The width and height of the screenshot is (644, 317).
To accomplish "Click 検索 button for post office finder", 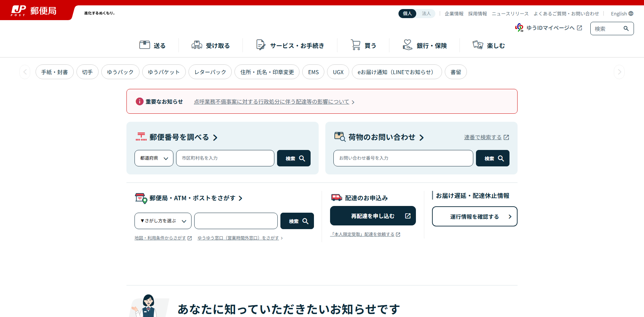I will 297,221.
